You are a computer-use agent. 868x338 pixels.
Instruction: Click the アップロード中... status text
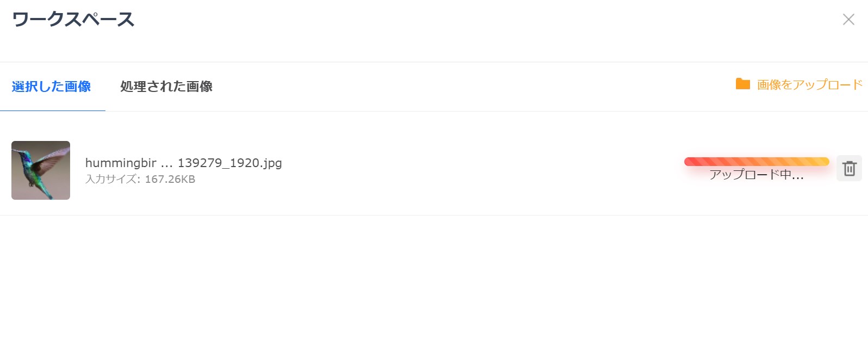[756, 175]
